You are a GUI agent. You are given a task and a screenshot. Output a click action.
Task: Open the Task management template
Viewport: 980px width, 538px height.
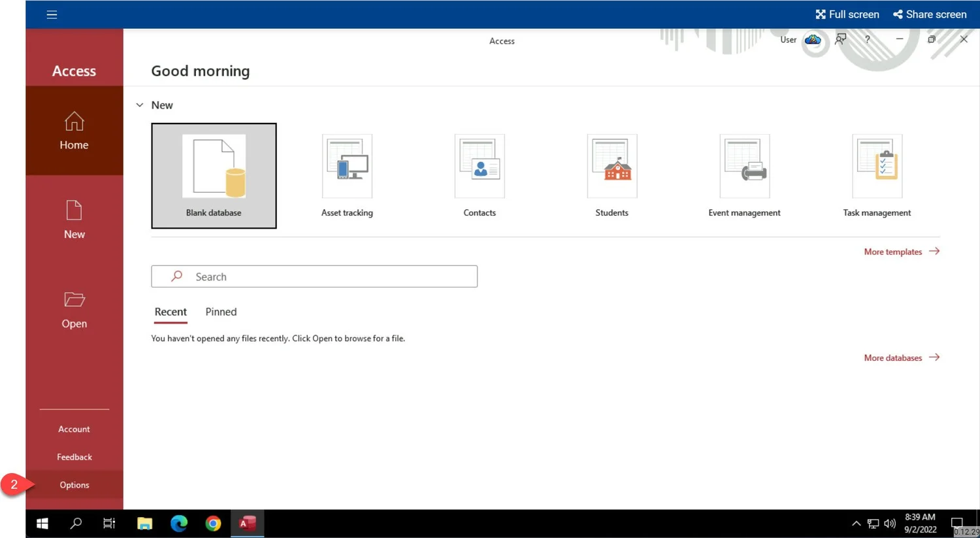coord(876,166)
